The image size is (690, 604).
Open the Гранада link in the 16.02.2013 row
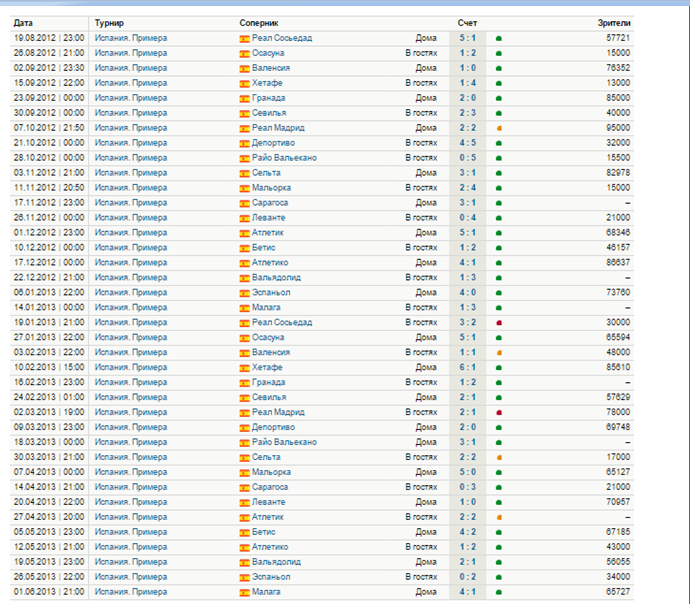click(268, 382)
